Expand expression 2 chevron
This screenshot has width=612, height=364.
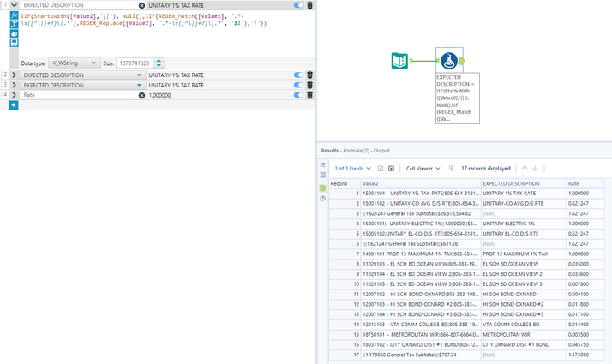(14, 75)
